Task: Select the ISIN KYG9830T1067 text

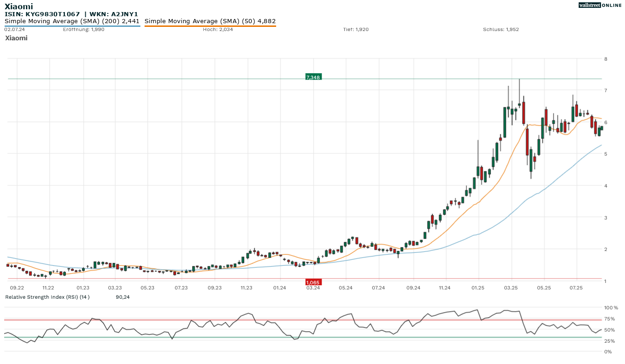Action: tap(42, 14)
